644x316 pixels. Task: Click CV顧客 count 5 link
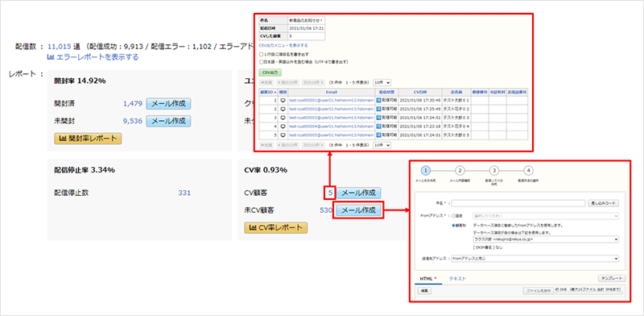[x=330, y=193]
